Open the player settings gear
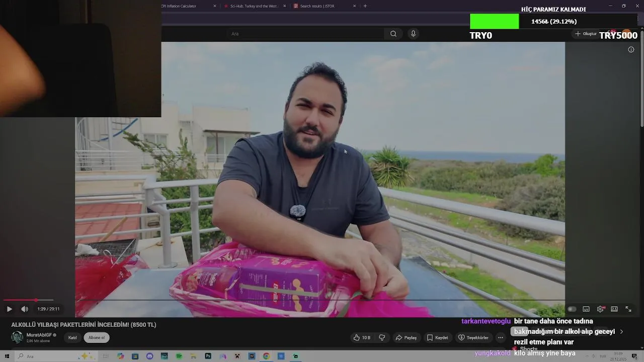The height and width of the screenshot is (362, 644). pos(600,309)
